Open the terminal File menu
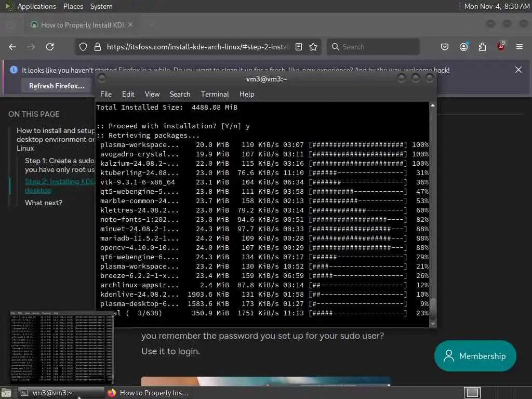The image size is (532, 399). pyautogui.click(x=106, y=95)
